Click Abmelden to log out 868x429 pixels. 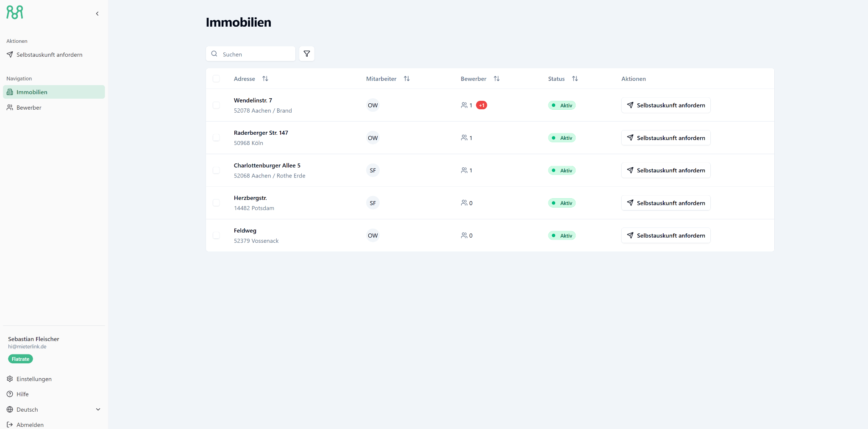[30, 425]
